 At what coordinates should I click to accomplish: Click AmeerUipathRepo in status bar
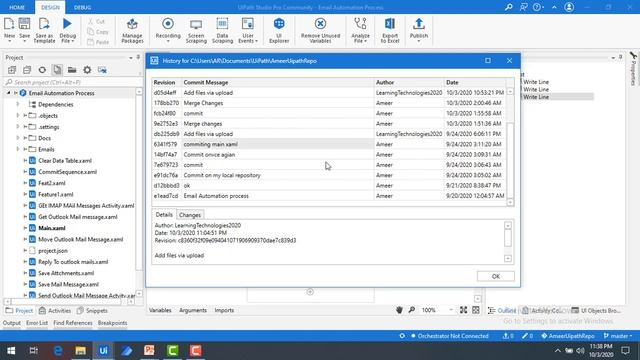[567, 336]
